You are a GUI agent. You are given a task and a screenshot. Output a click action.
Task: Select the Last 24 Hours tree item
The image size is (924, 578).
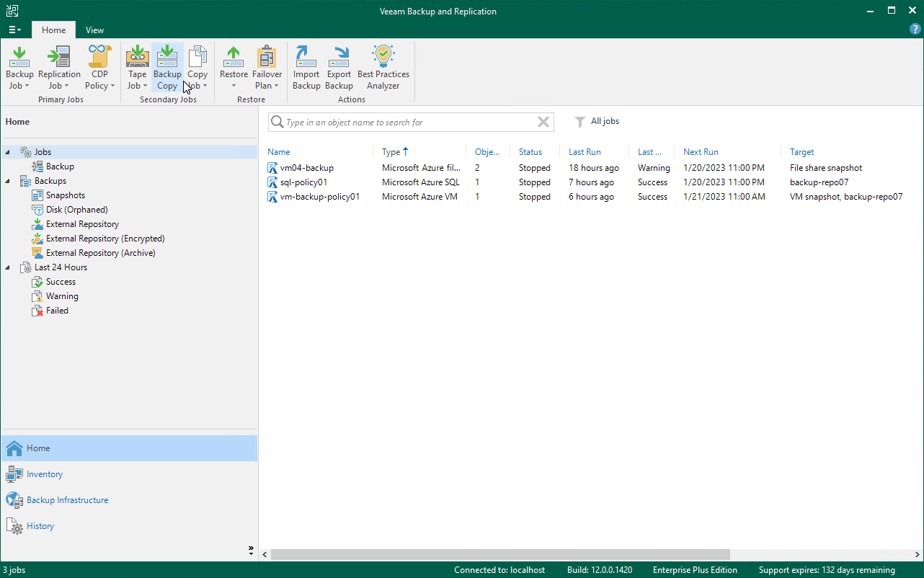point(61,267)
